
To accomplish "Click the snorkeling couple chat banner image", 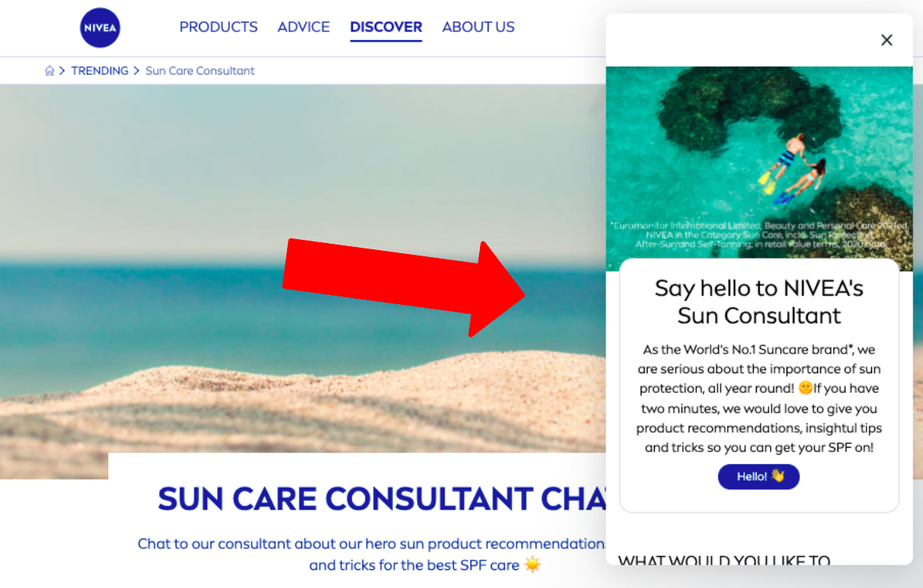I will (759, 162).
